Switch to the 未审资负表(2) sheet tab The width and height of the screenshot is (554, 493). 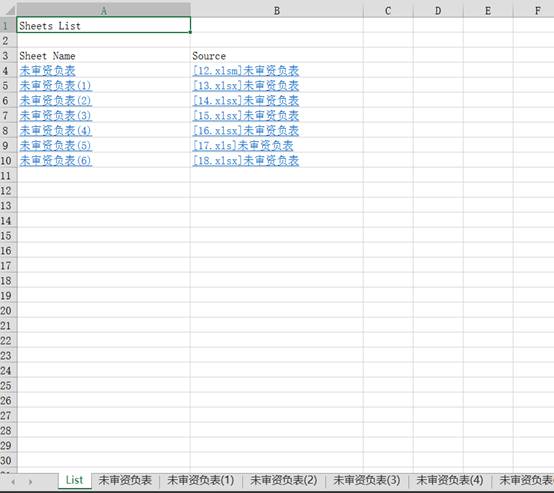pos(283,480)
